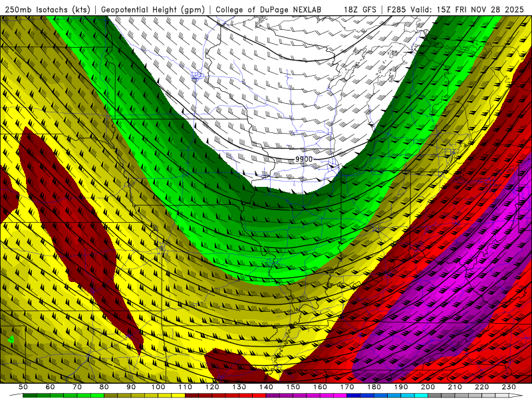Click the 'College of DuPage NEXLAB' label

tap(269, 9)
